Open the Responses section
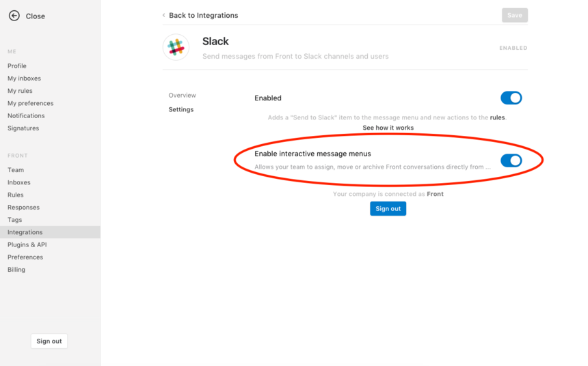 [23, 207]
